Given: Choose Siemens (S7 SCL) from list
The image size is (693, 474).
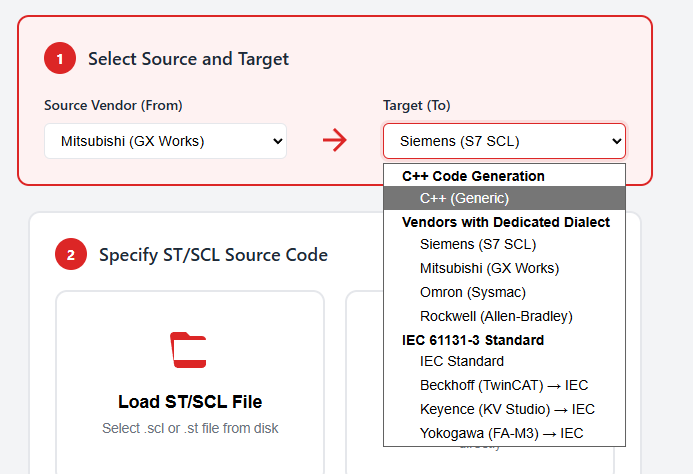Looking at the screenshot, I should [x=478, y=244].
